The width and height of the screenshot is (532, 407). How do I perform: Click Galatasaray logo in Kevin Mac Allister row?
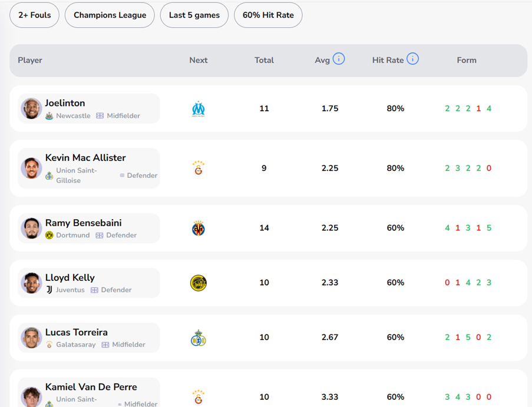(199, 168)
